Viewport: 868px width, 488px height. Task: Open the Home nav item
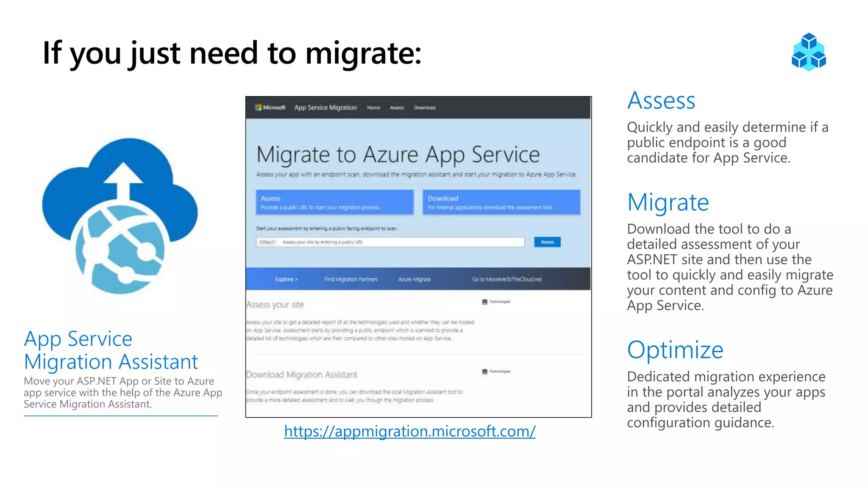373,108
